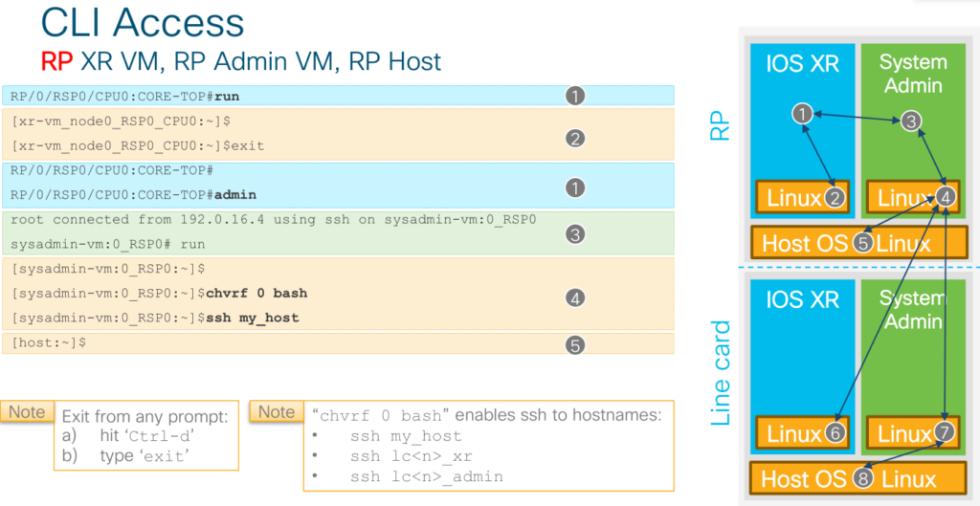Click circle 1 inside the RP IOS XR diagram box
The height and width of the screenshot is (506, 980).
pyautogui.click(x=802, y=114)
